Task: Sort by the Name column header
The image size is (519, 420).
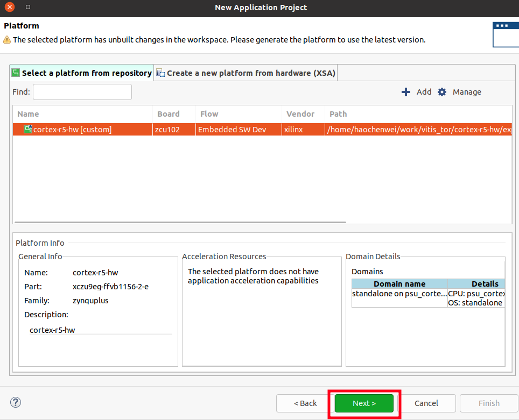Action: pyautogui.click(x=82, y=114)
